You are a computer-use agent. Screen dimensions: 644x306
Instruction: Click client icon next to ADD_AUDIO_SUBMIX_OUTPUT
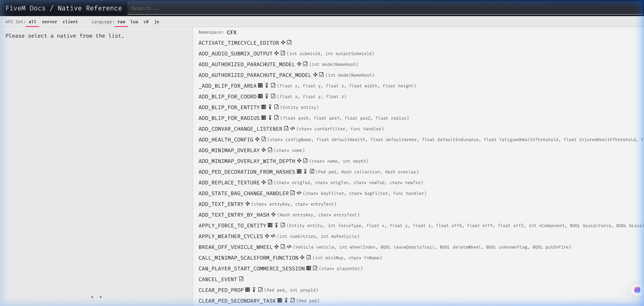click(277, 53)
